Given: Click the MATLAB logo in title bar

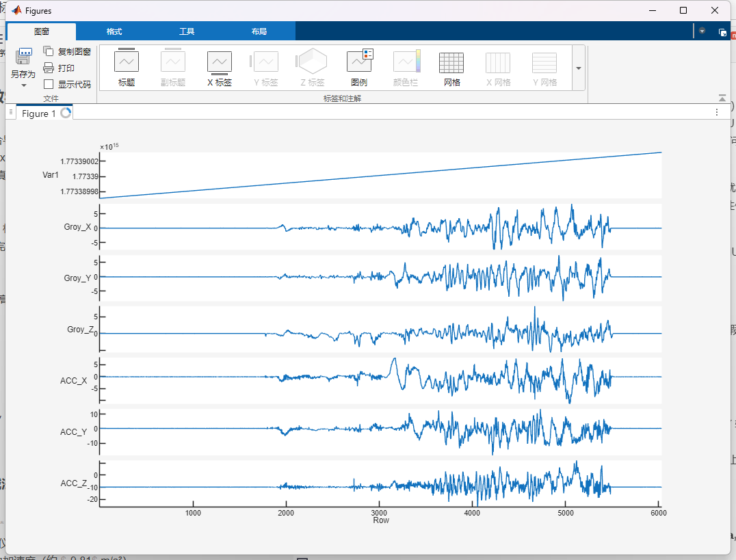Looking at the screenshot, I should 16,10.
